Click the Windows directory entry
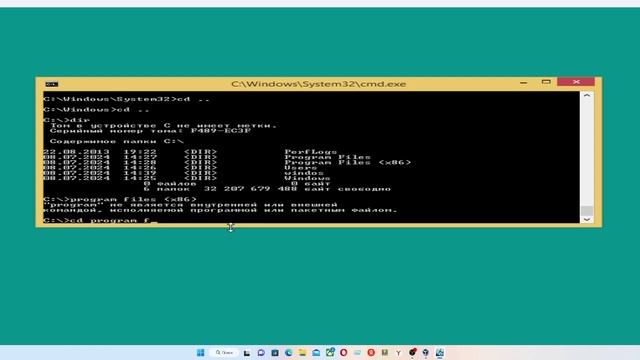 pyautogui.click(x=307, y=178)
